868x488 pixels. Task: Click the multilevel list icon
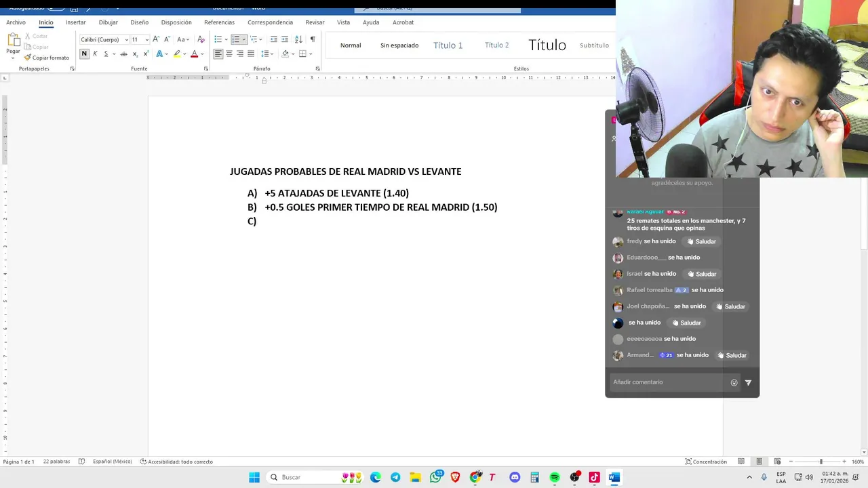pos(254,39)
